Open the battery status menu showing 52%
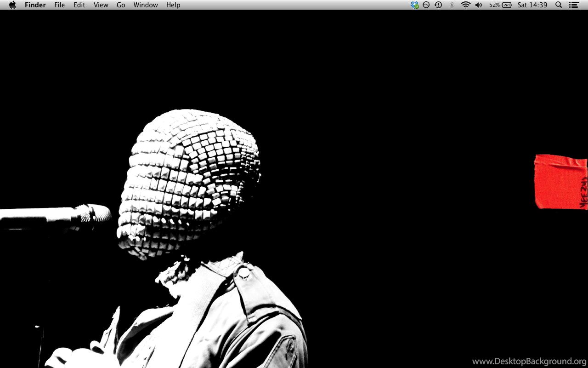Screen dimensions: 588x368 pos(500,5)
